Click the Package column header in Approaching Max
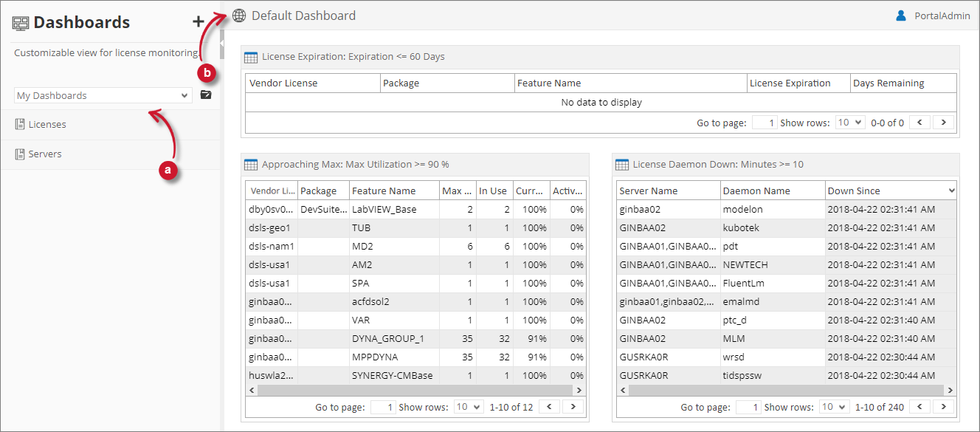This screenshot has height=432, width=980. coord(323,191)
